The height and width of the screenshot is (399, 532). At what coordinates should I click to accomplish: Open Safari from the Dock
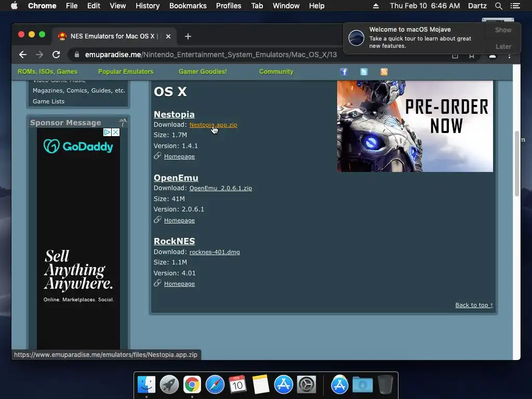pyautogui.click(x=215, y=385)
